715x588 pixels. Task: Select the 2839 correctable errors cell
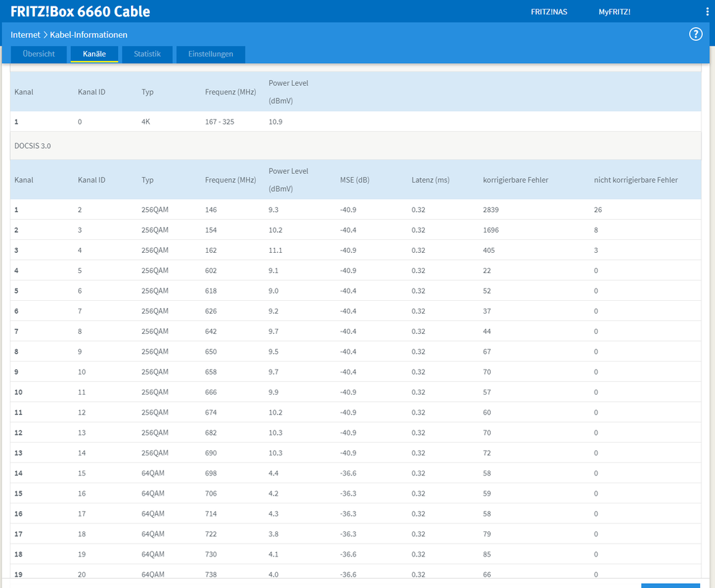coord(491,210)
